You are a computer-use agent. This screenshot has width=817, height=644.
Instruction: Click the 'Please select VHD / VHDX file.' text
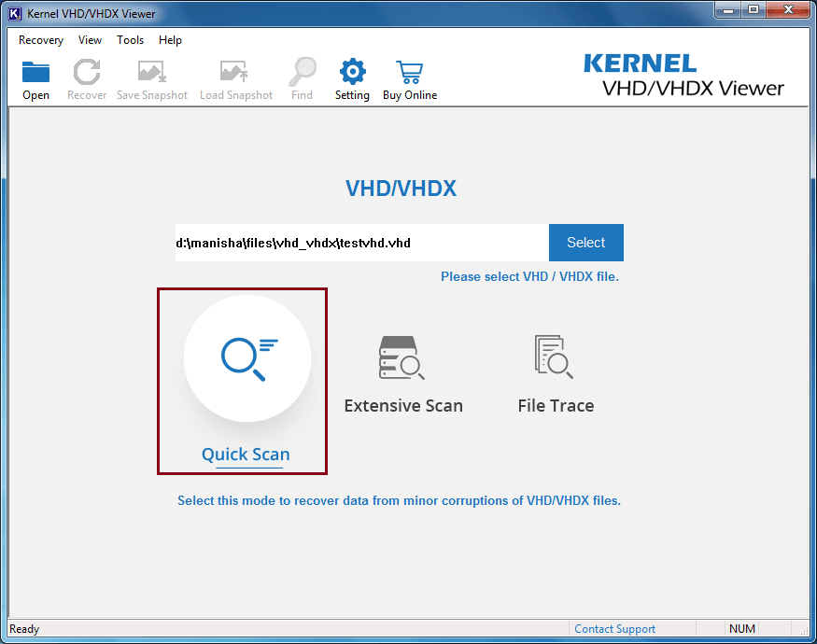tap(530, 276)
